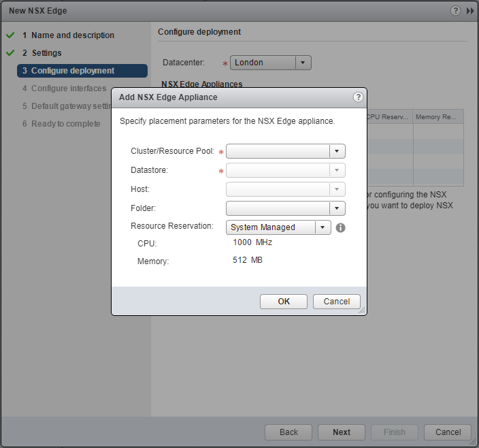Image resolution: width=479 pixels, height=448 pixels.
Task: Select step 3 Configure deployment
Action: pyautogui.click(x=72, y=71)
